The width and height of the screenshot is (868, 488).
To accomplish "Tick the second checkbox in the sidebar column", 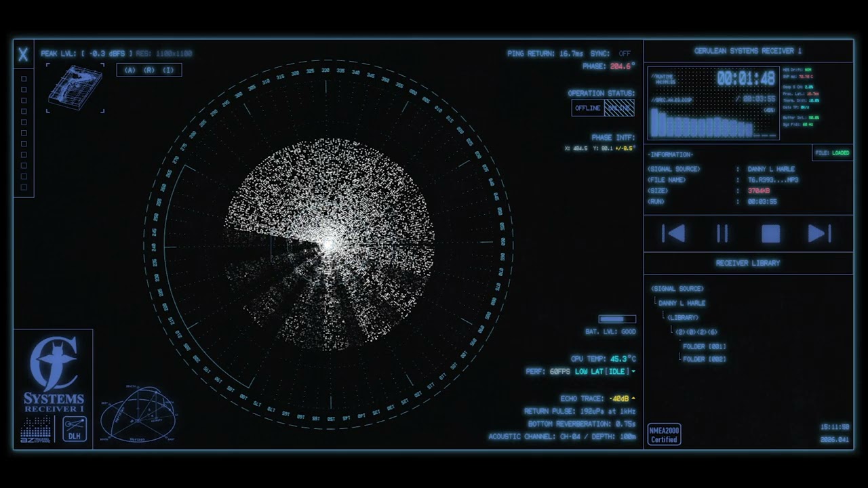I will point(24,89).
